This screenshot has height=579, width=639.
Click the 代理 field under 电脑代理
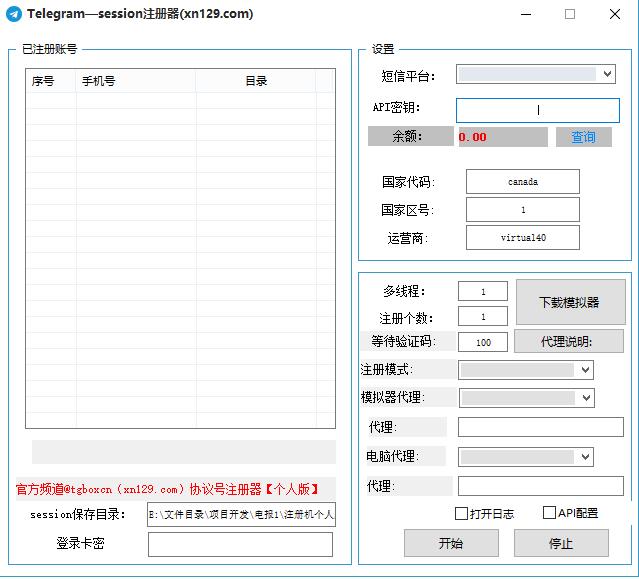tap(540, 486)
